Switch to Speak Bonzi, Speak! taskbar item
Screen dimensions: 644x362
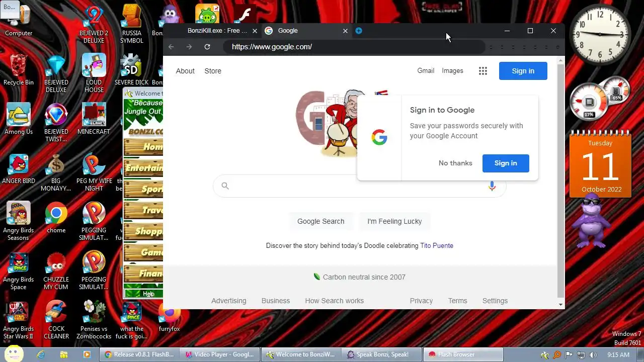tap(381, 354)
